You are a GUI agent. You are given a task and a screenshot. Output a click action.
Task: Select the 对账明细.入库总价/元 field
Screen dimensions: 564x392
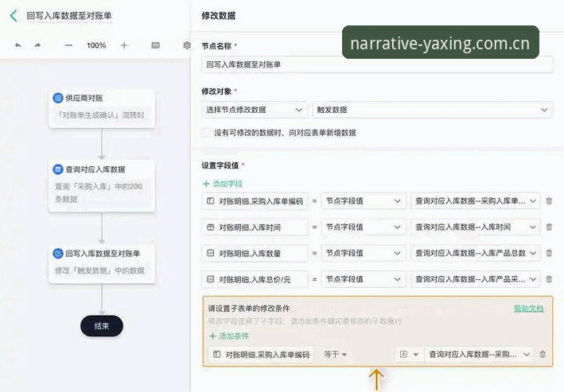coord(255,279)
